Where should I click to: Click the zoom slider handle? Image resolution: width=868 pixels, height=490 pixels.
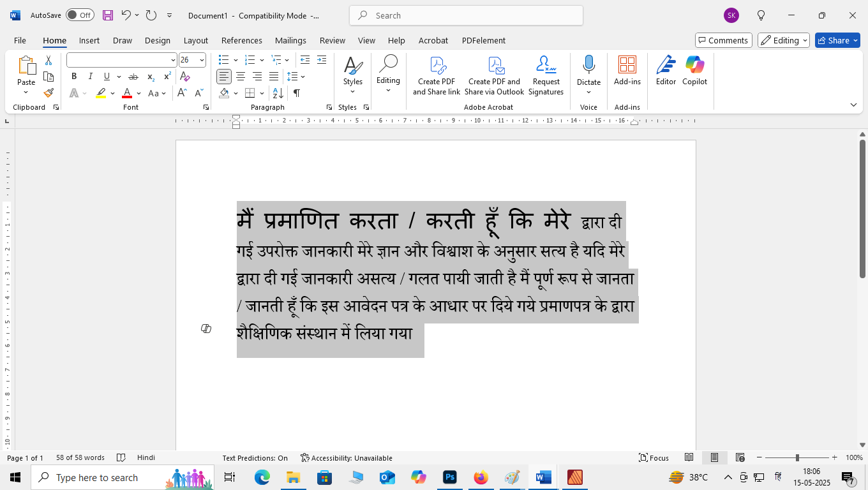[797, 457]
